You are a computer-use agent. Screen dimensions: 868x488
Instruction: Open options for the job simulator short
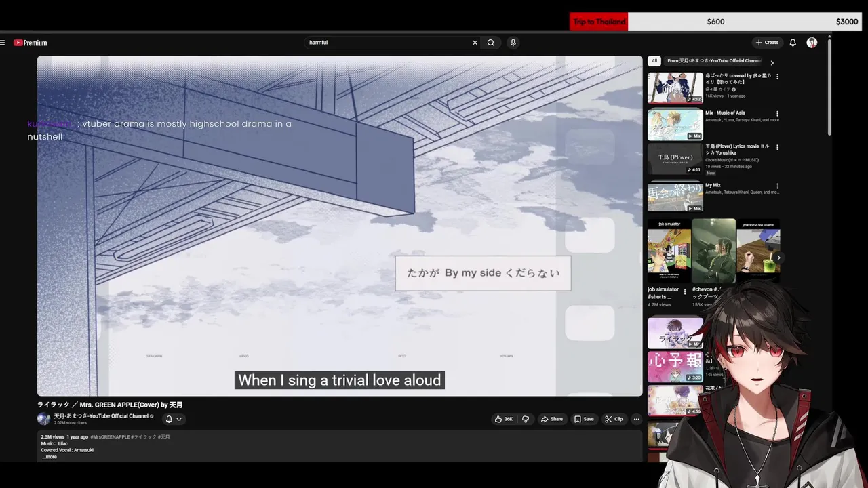coord(684,292)
